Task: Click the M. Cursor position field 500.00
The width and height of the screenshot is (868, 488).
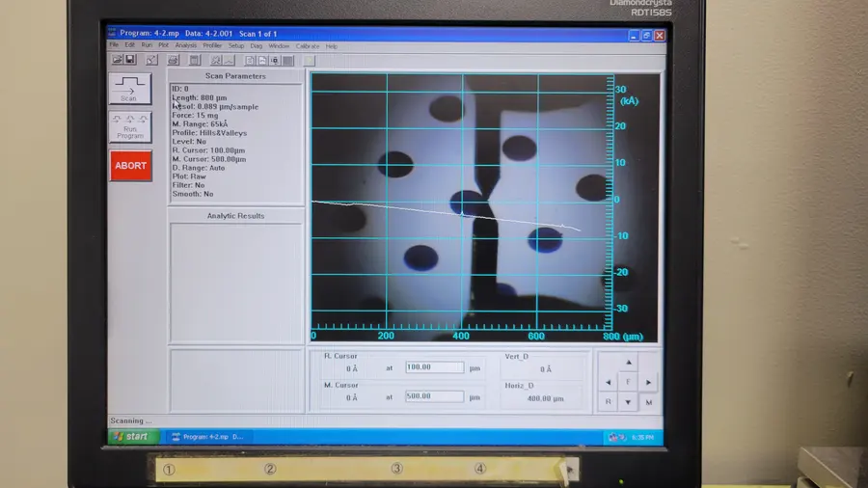Action: coord(435,396)
